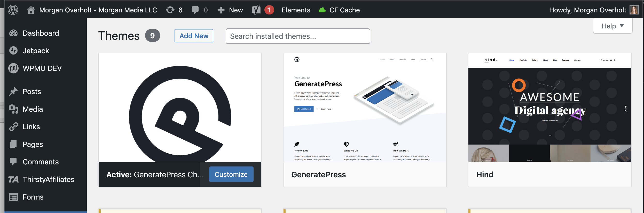Image resolution: width=644 pixels, height=213 pixels.
Task: Click the New label in admin bar
Action: point(236,10)
